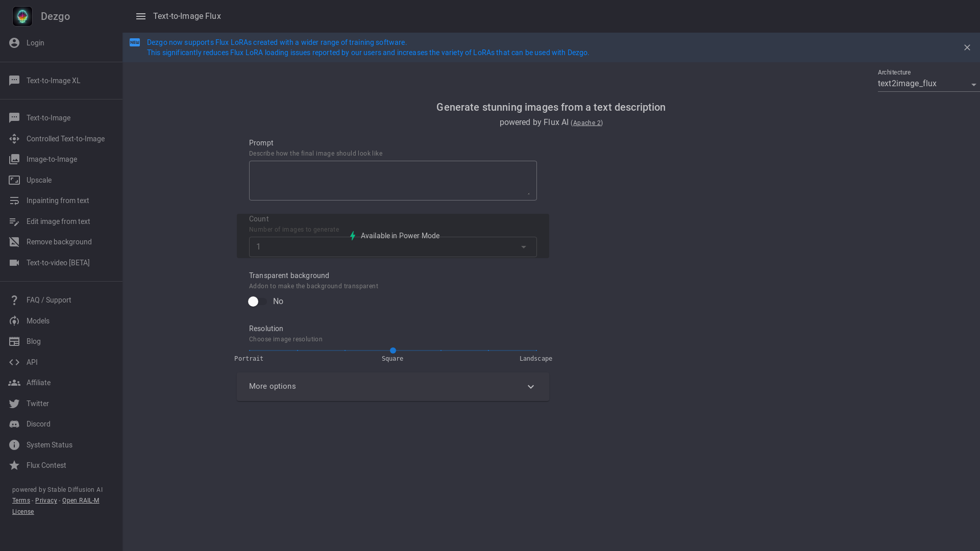Click the Upscale icon
This screenshot has height=551, width=980.
point(14,180)
